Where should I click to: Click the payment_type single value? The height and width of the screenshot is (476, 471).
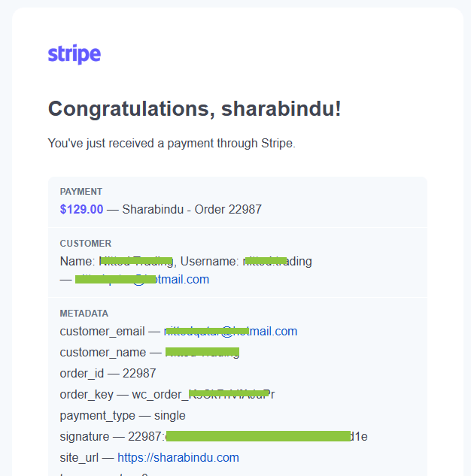(170, 416)
